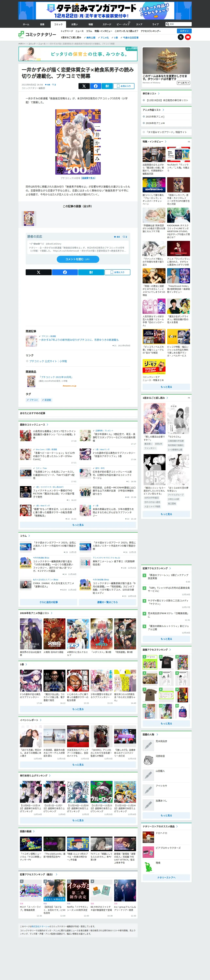Open the プチコミック 公式サイト link

pos(48,361)
